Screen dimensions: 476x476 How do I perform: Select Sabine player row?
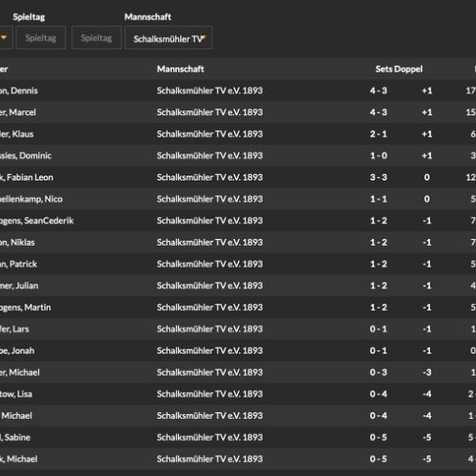(238, 437)
